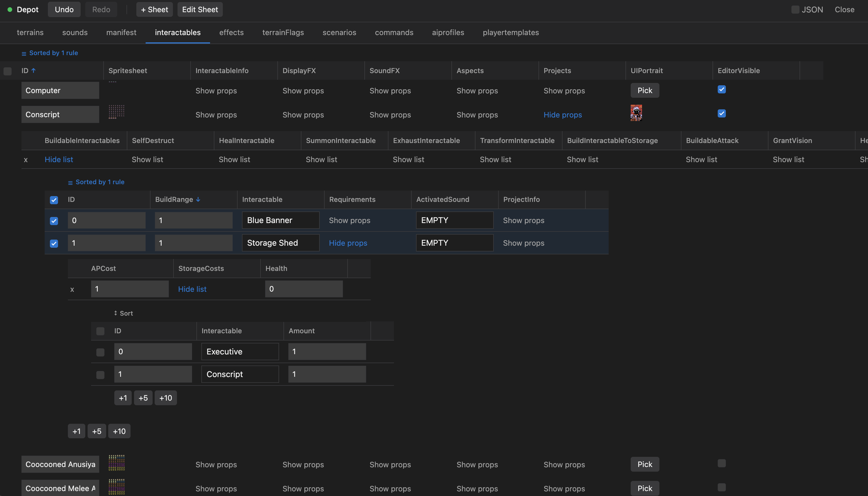The width and height of the screenshot is (868, 496).
Task: Click the x beside BuildableInteractables Hide list
Action: tap(26, 160)
